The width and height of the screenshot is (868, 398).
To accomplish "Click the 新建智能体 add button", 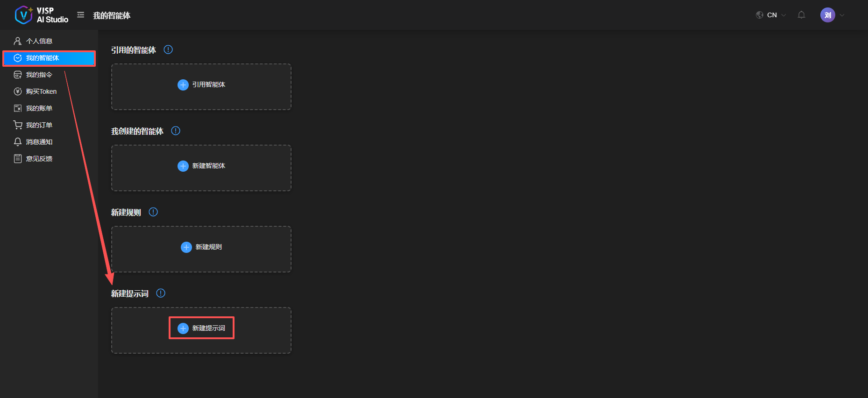I will (x=201, y=166).
